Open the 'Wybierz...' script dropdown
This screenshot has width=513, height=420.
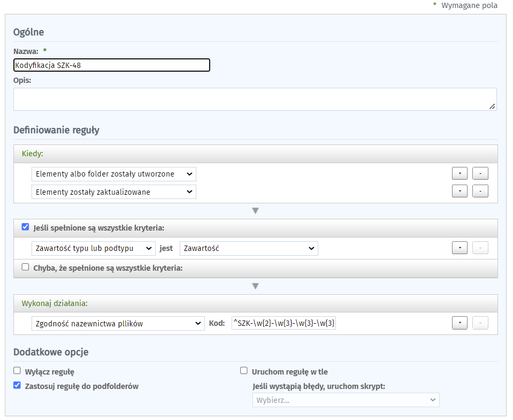point(346,400)
